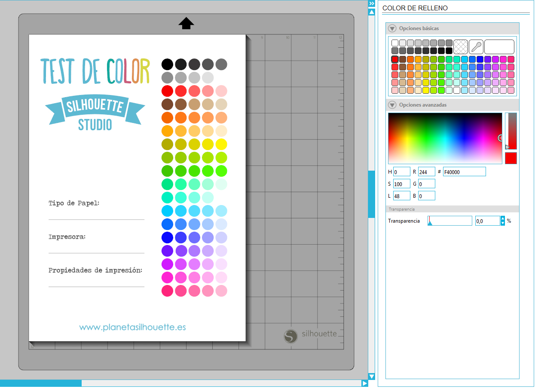Click the hex color field F40000
Screen dimensions: 535x392
click(464, 172)
